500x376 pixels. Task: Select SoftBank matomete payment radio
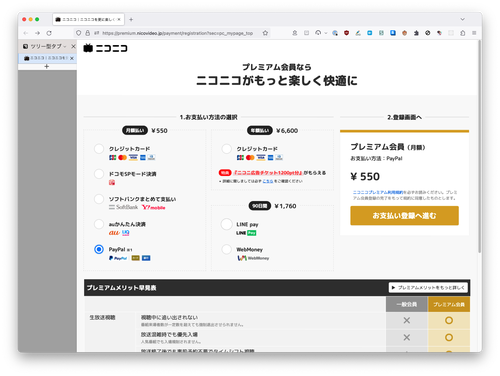99,199
